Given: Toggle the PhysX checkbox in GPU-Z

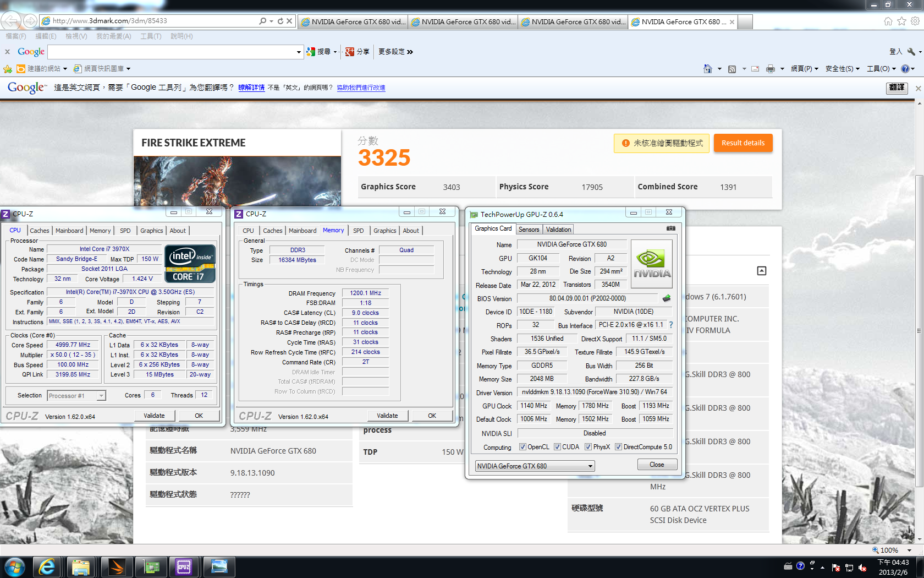Looking at the screenshot, I should click(x=588, y=447).
